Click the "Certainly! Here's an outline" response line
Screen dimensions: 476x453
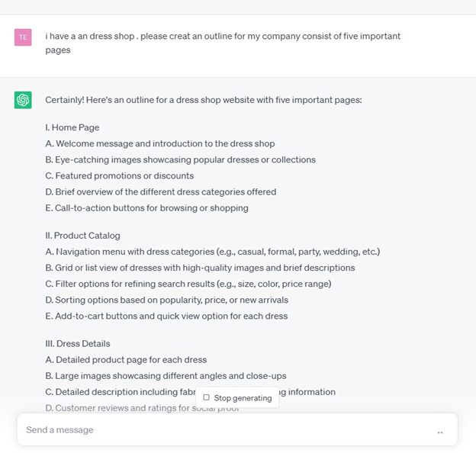[x=203, y=100]
